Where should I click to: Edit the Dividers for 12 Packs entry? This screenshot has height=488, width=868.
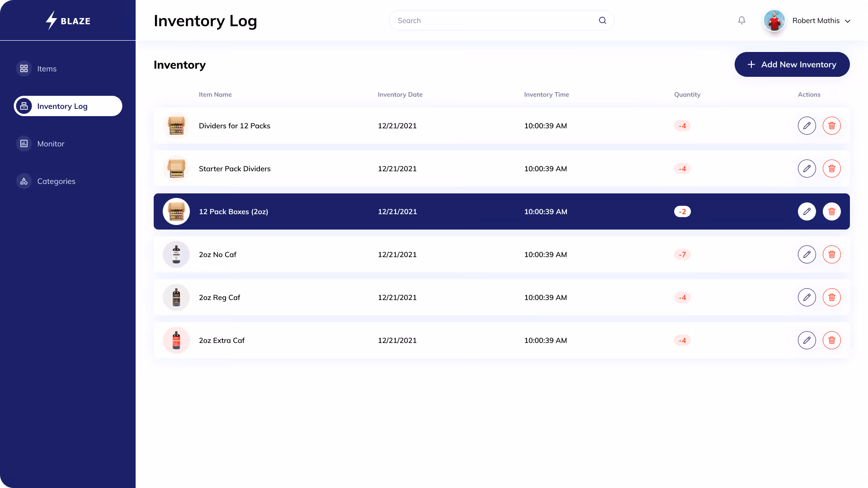point(807,126)
